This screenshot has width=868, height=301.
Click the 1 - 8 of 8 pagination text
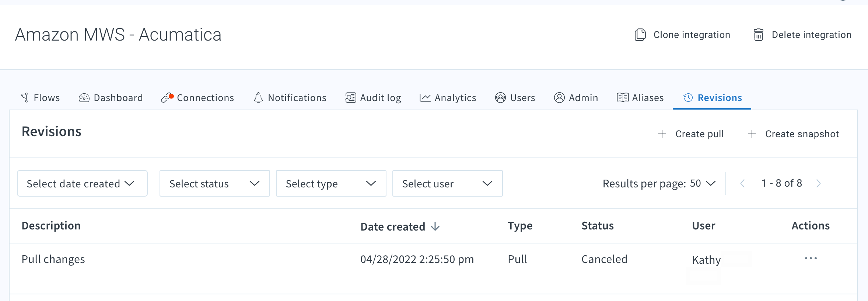coord(782,183)
